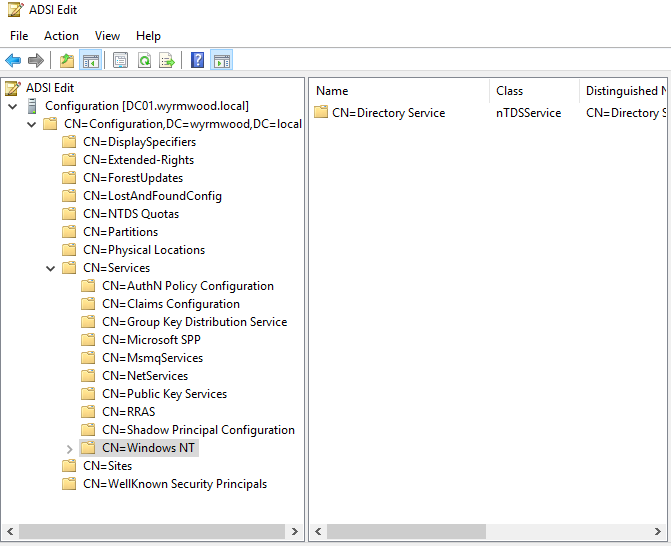This screenshot has width=671, height=546.
Task: Collapse the CN=Services node
Action: click(50, 268)
